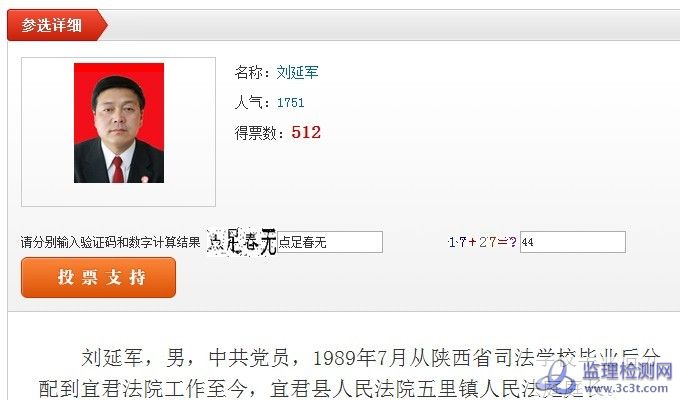Click biography first line starting 刘延军，男
Image resolution: width=680 pixels, height=400 pixels.
pos(371,358)
